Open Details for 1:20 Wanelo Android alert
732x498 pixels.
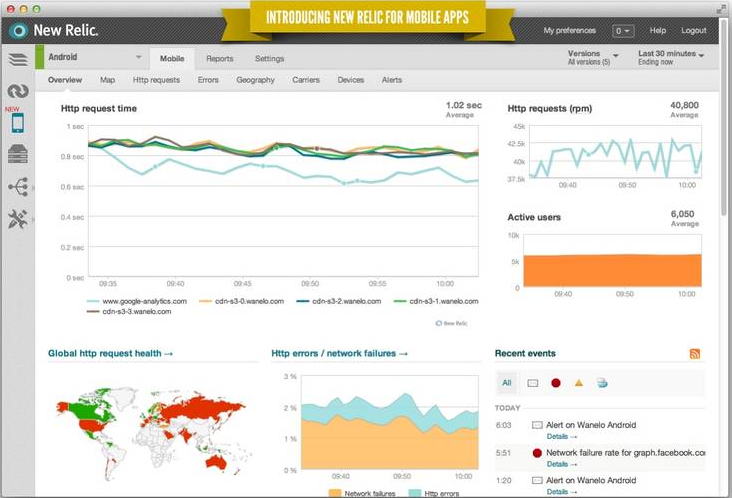coord(562,491)
